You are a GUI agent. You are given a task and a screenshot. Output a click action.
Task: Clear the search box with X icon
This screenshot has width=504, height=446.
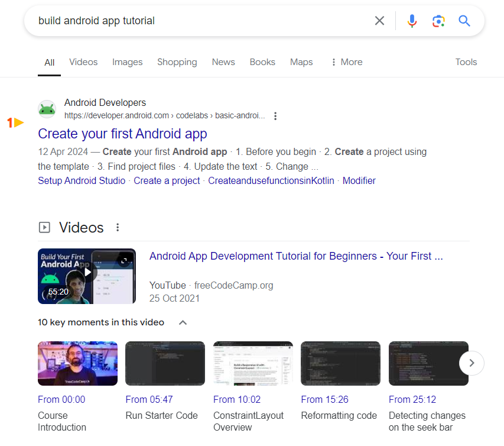coord(379,21)
